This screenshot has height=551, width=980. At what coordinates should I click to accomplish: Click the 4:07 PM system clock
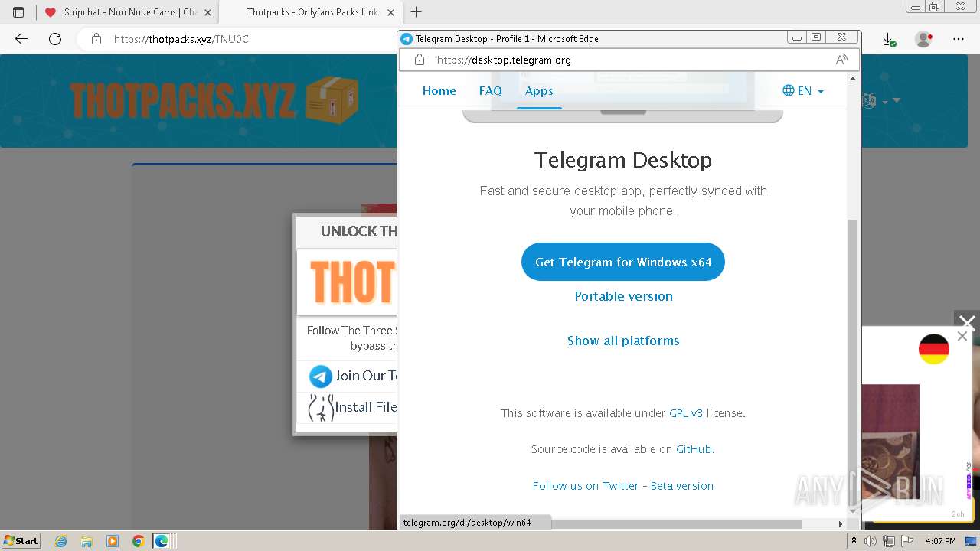940,541
